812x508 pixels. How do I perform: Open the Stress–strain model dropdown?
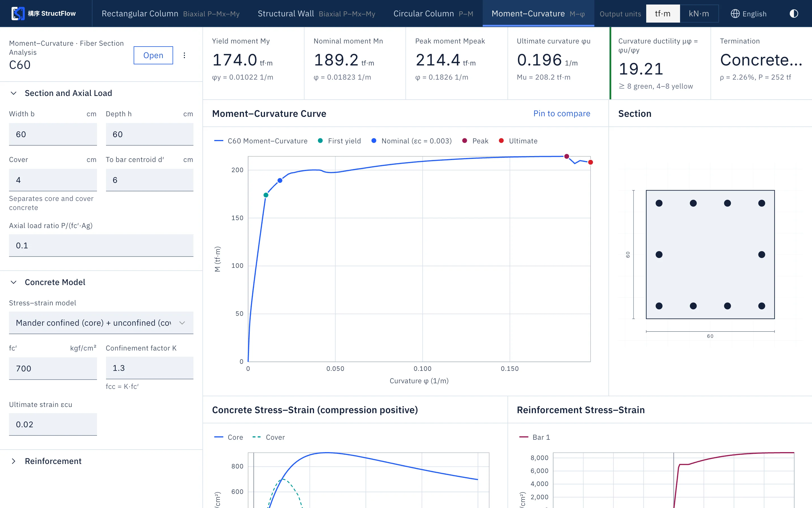[101, 323]
